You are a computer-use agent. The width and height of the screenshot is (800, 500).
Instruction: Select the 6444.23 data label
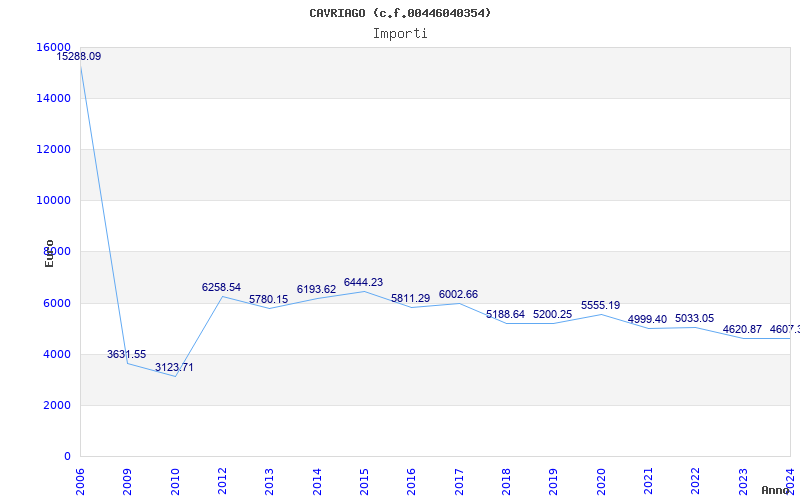click(x=363, y=282)
